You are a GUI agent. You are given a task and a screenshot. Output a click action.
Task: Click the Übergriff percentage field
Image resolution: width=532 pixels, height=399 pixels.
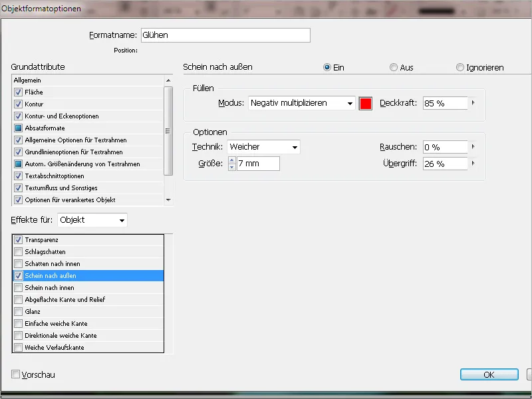tap(445, 164)
